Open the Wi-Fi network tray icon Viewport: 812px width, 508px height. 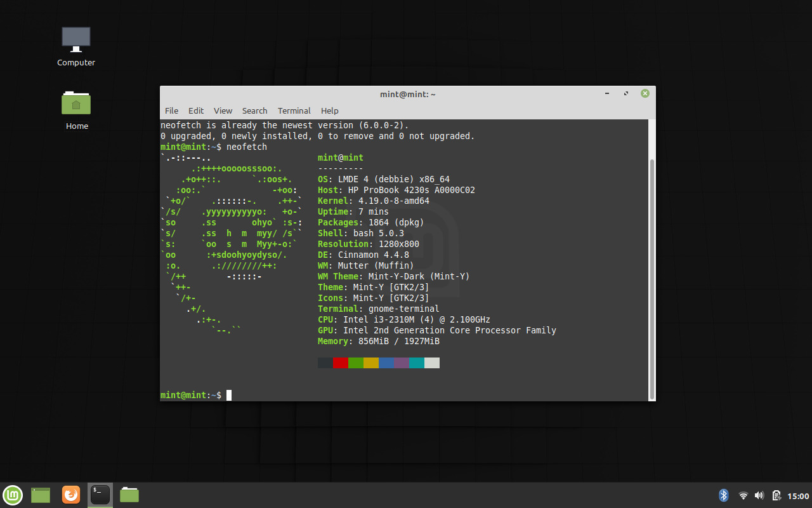tap(743, 495)
